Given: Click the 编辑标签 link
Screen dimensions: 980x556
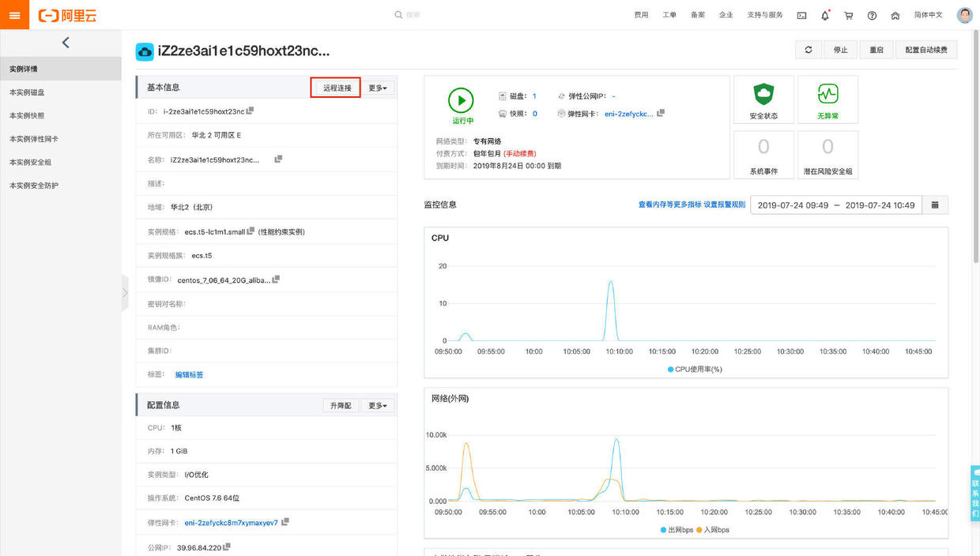Looking at the screenshot, I should coord(189,374).
